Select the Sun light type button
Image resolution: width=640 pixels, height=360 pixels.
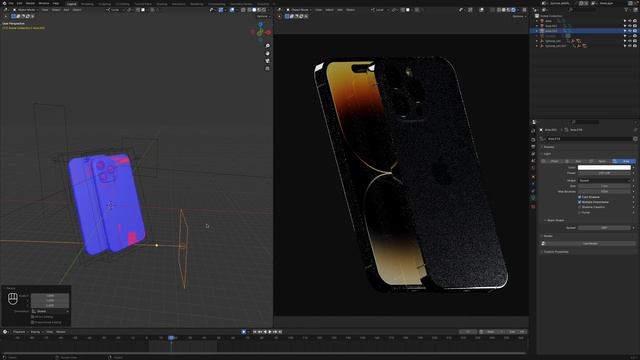tap(576, 161)
